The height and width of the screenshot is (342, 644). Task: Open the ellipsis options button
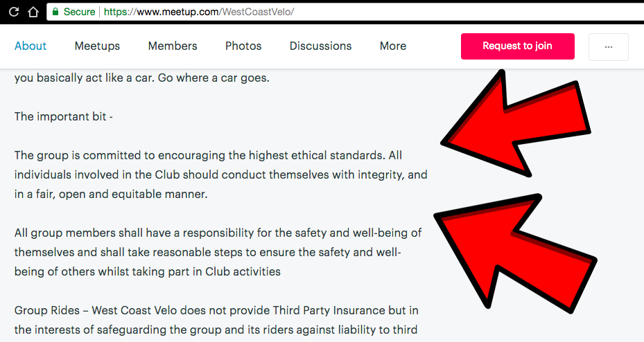[608, 47]
